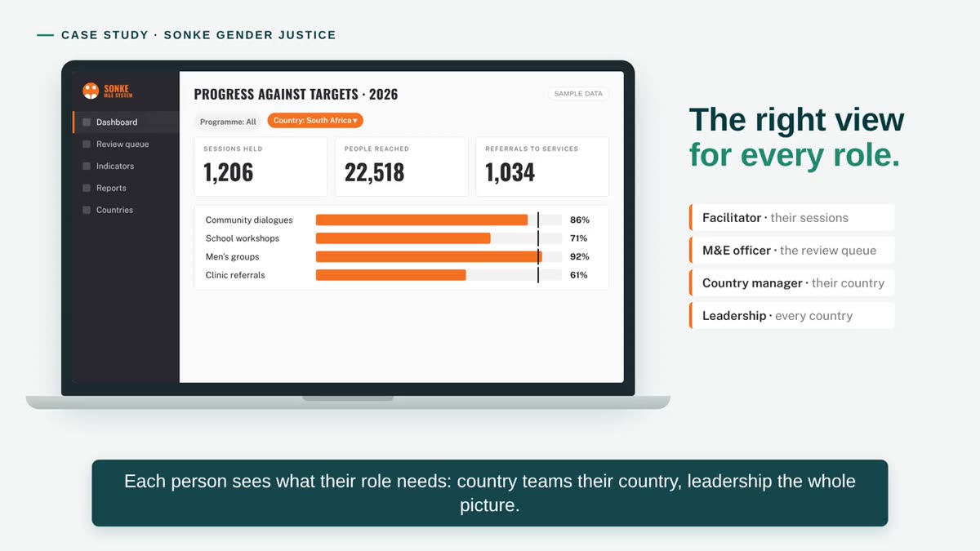Click the Community dialogues row label

(249, 220)
